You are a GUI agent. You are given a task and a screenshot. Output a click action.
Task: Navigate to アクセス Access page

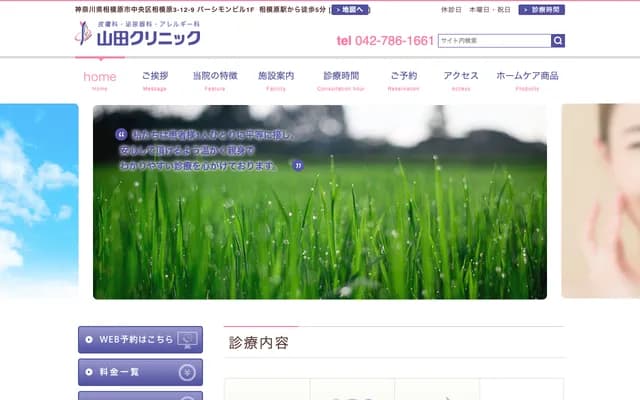[x=461, y=80]
